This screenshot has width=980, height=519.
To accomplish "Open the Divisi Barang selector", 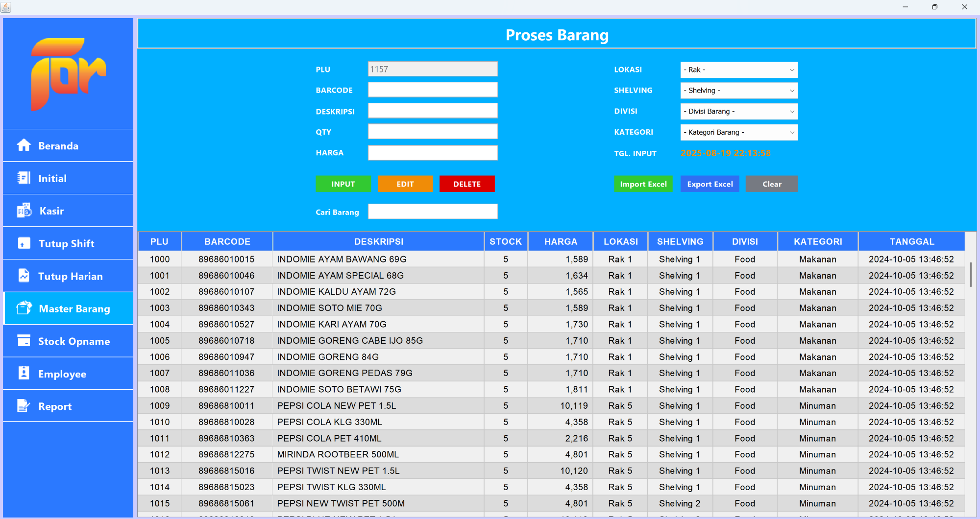I will (738, 111).
